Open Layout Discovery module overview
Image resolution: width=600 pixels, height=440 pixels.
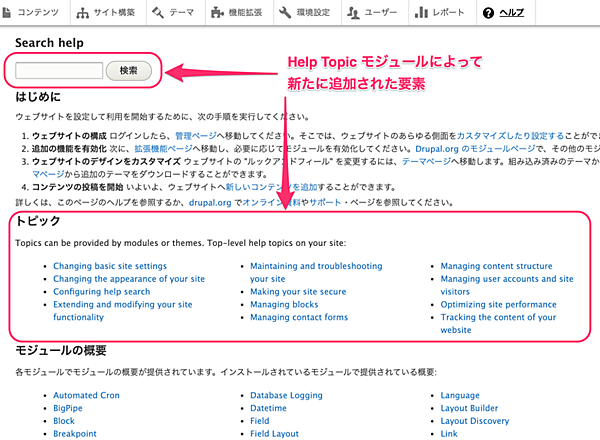(475, 421)
